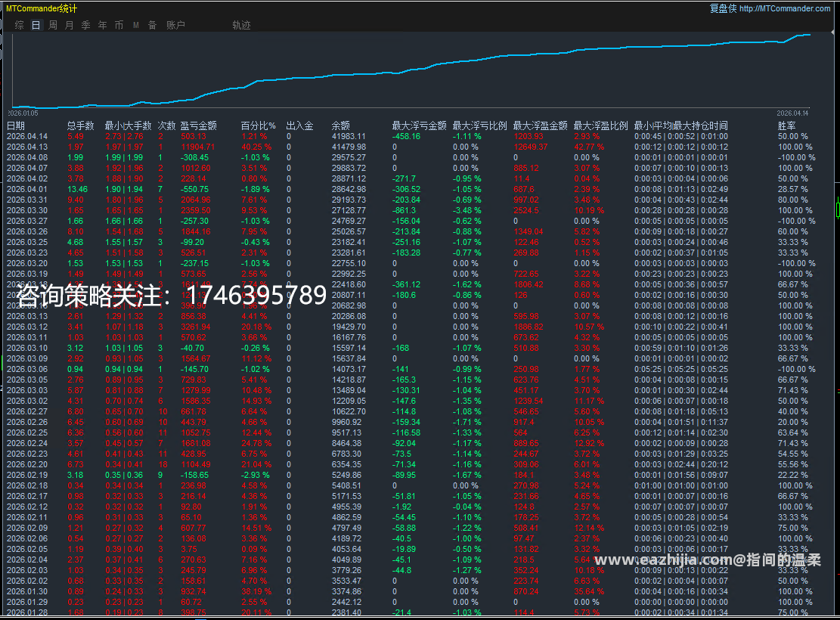
Task: Click balance value 41983.11
Action: (x=349, y=136)
